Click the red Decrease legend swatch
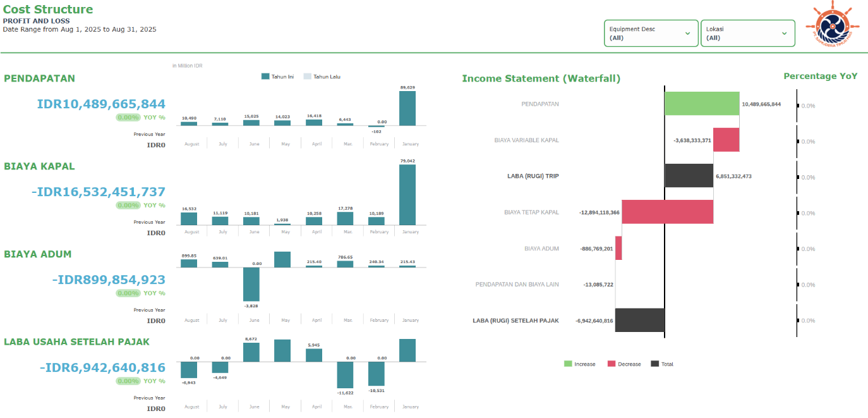The width and height of the screenshot is (868, 418). (612, 364)
